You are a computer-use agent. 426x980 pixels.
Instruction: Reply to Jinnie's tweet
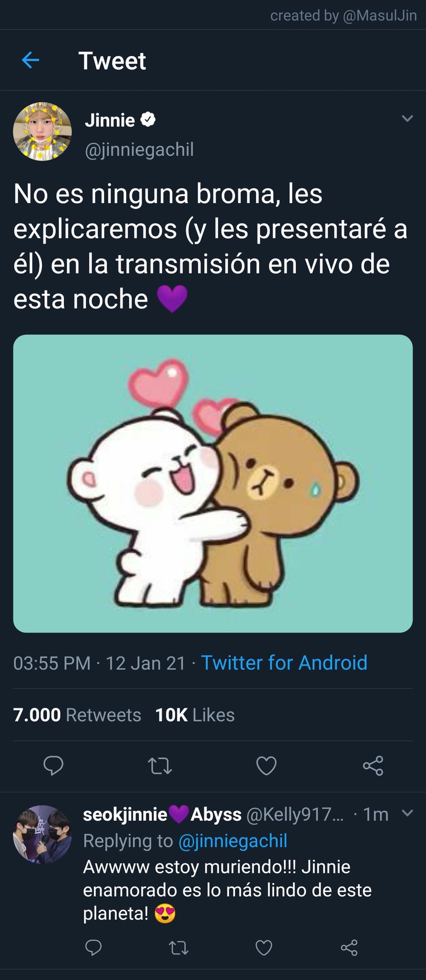[53, 766]
